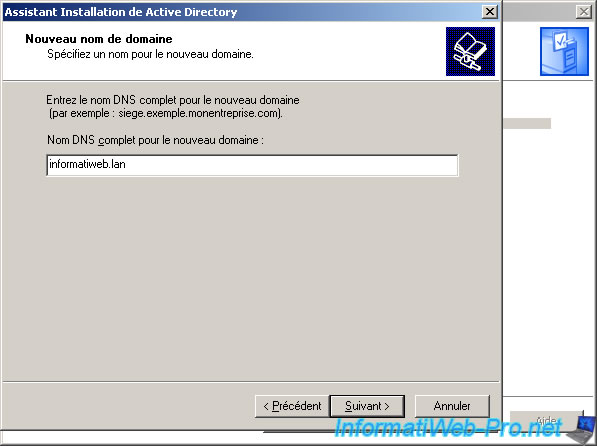Click the Spécifiez un nom pour le nouveau domaine subtitle
Screen dimensions: 597x446
point(150,54)
